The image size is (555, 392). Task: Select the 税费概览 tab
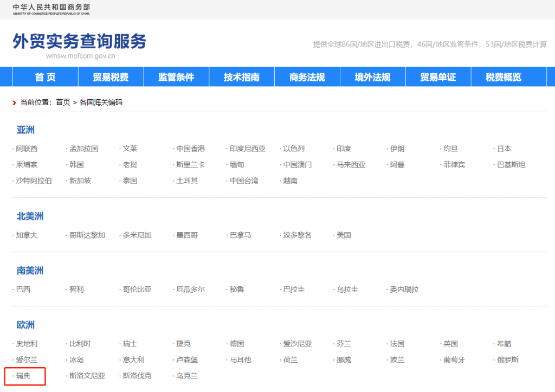504,77
